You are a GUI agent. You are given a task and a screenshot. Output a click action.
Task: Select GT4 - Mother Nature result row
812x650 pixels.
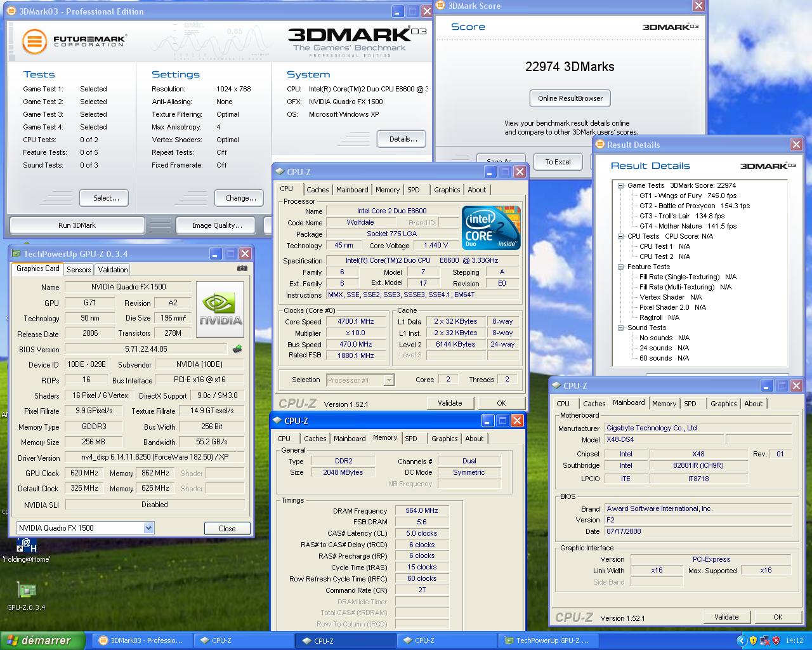[x=688, y=226]
